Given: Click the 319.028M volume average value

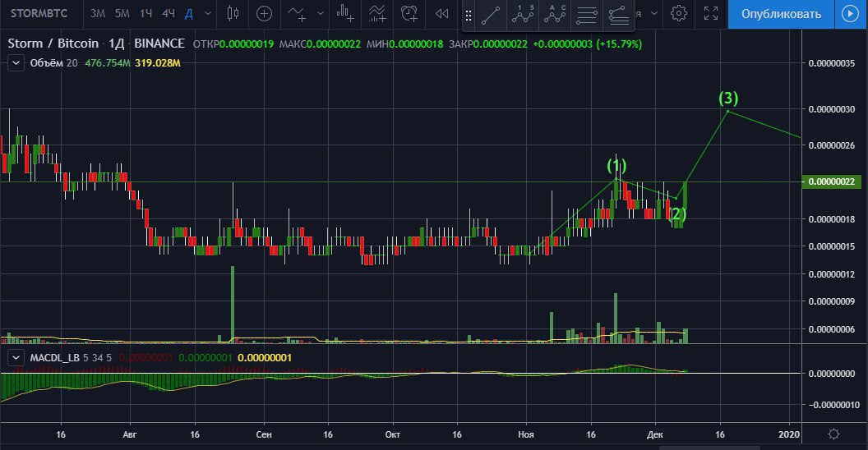Looking at the screenshot, I should pos(158,63).
